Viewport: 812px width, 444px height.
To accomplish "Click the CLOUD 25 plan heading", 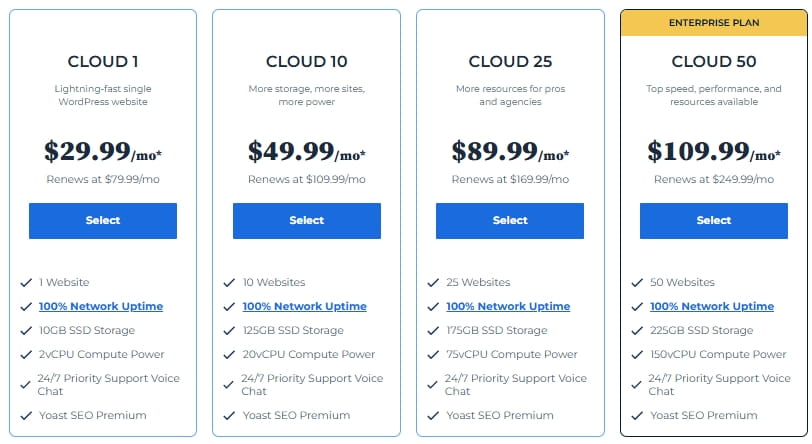I will (510, 62).
